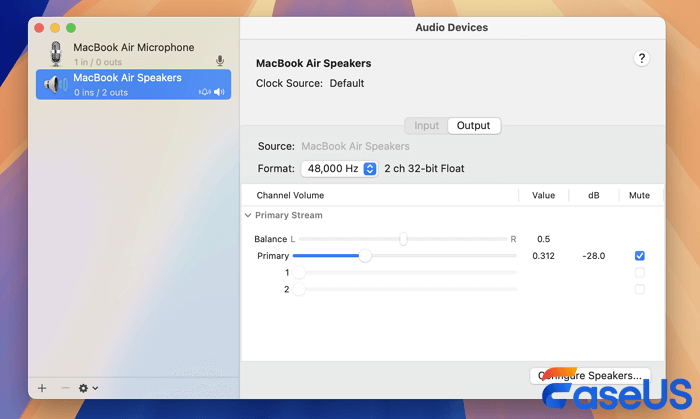Click the alert sound output indicator icon
Screen dimensions: 700x419
(204, 92)
